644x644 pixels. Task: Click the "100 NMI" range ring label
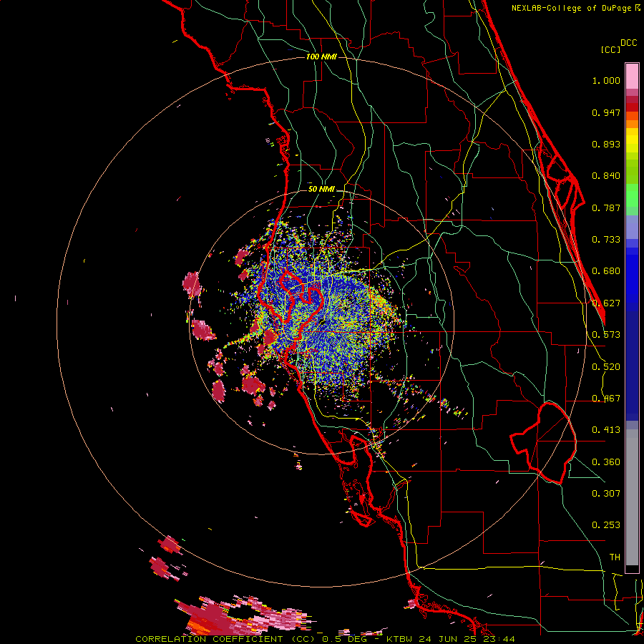coord(321,57)
